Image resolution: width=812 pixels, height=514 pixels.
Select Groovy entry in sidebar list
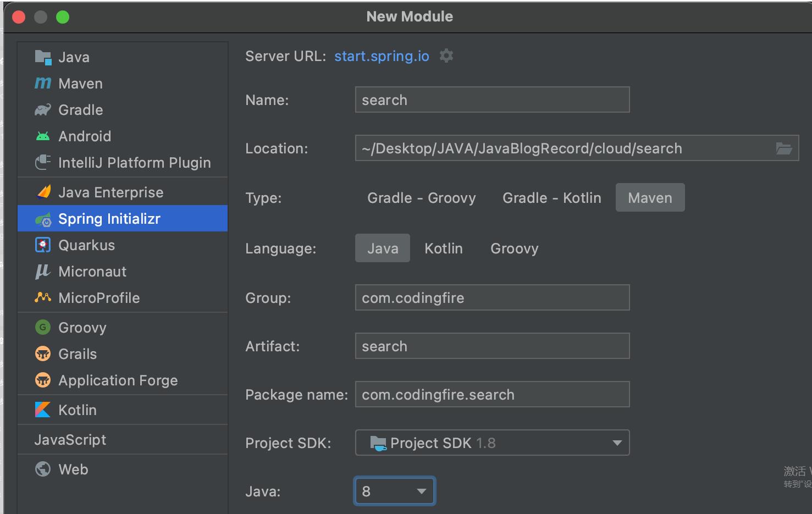(123, 327)
